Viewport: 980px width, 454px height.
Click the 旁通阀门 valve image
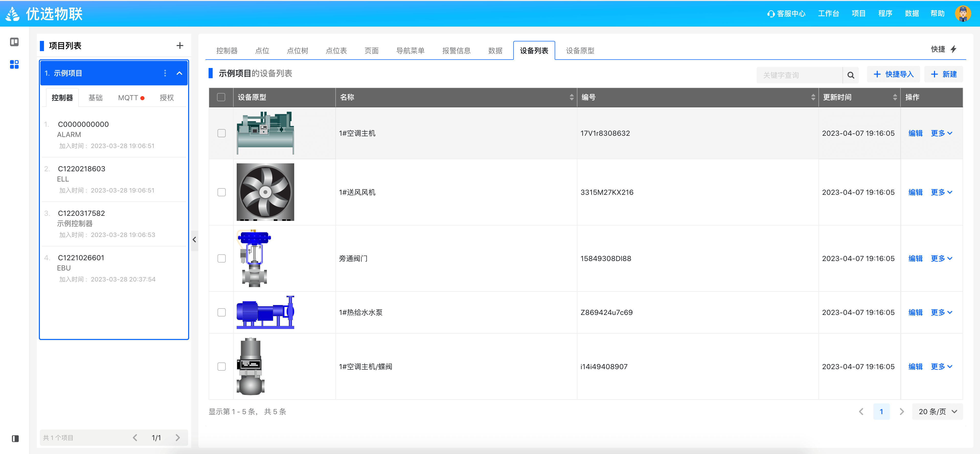click(x=254, y=258)
